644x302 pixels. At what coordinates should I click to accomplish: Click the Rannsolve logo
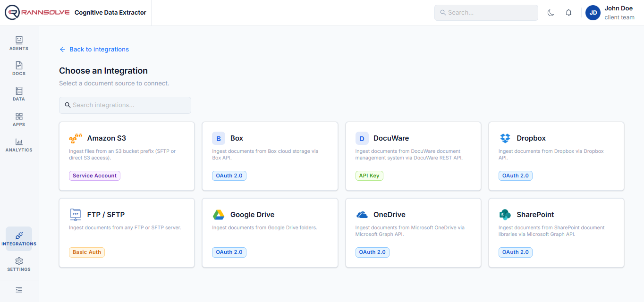37,13
